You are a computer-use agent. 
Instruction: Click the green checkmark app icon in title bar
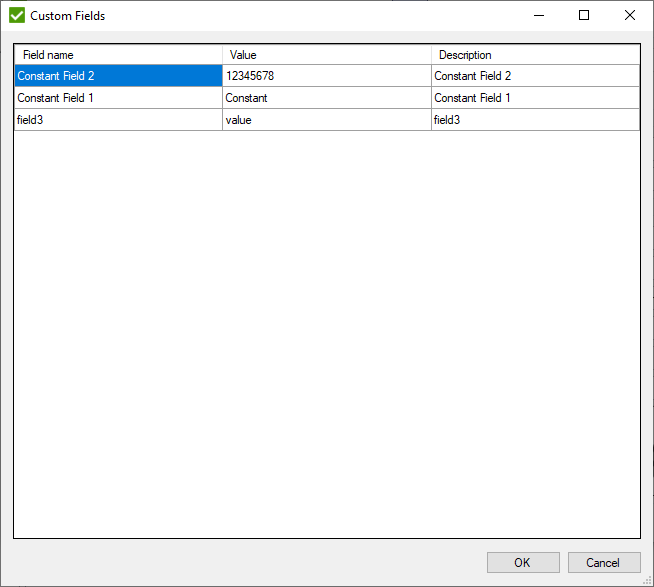pyautogui.click(x=17, y=15)
